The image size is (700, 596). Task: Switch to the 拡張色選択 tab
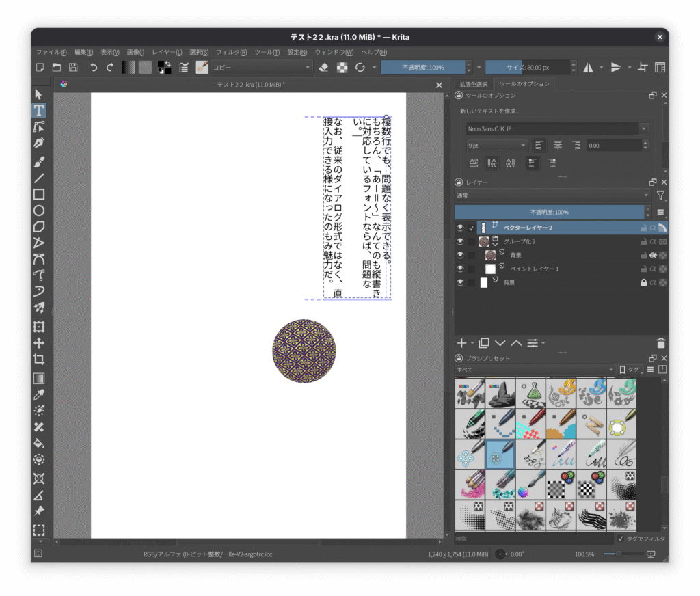(473, 84)
